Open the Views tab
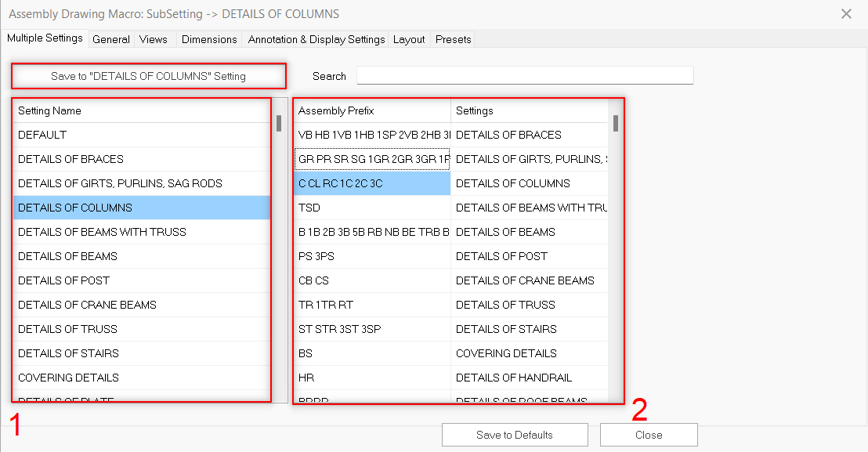 click(x=154, y=39)
